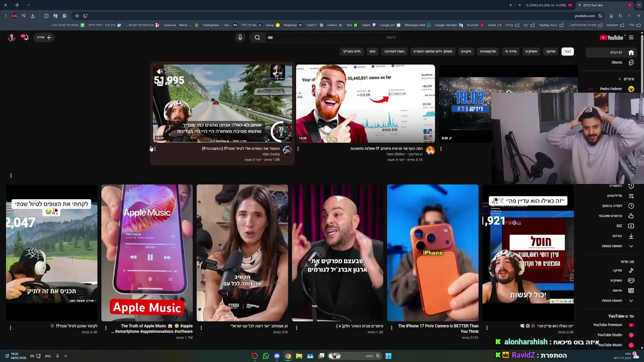Open the Grammarly extension icon
Screen dimensions: 644x362
click(64, 16)
